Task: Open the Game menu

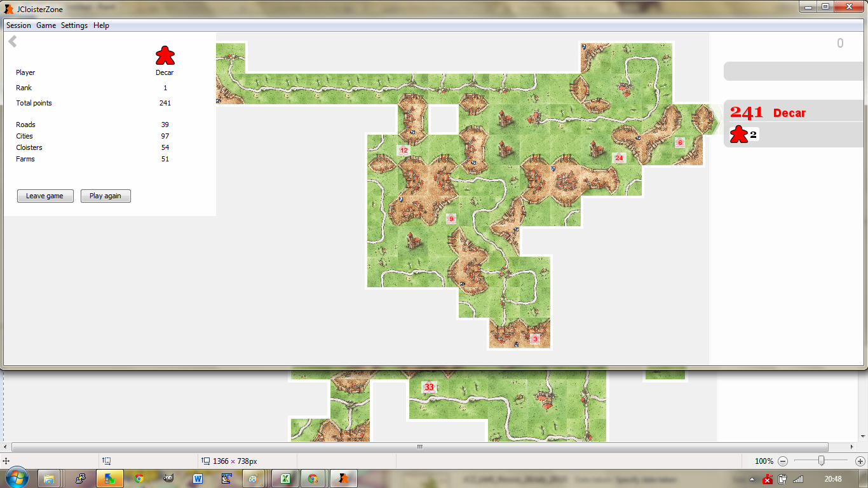Action: (x=46, y=25)
